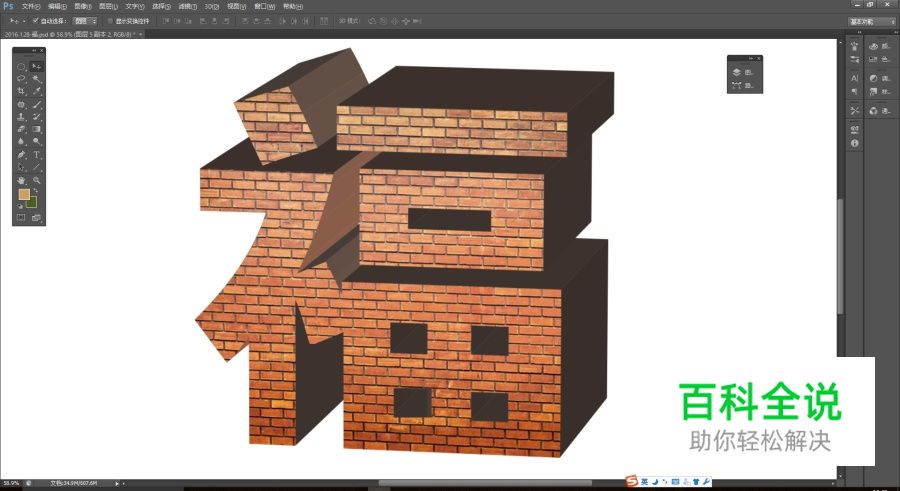Viewport: 900px width, 491px height.
Task: Open the 文件(F) menu
Action: point(30,6)
